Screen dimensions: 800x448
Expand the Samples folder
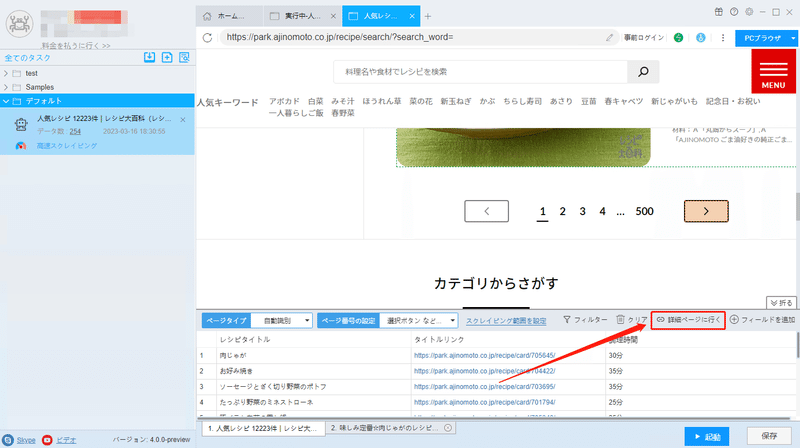tap(6, 87)
